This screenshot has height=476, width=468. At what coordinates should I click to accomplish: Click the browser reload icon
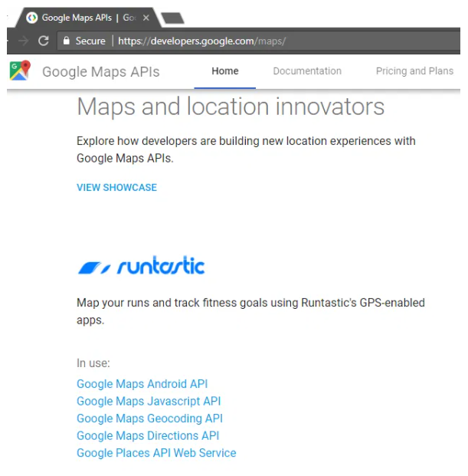44,41
